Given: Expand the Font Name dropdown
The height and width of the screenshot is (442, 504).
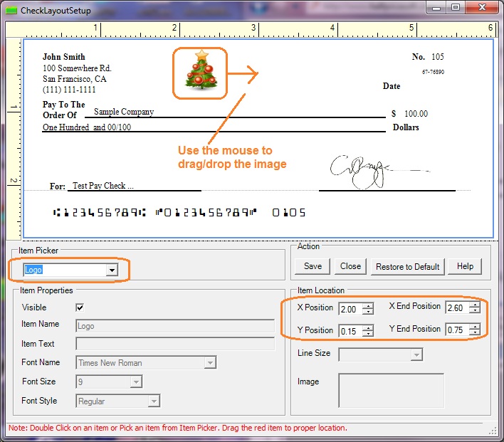Looking at the screenshot, I should point(209,363).
